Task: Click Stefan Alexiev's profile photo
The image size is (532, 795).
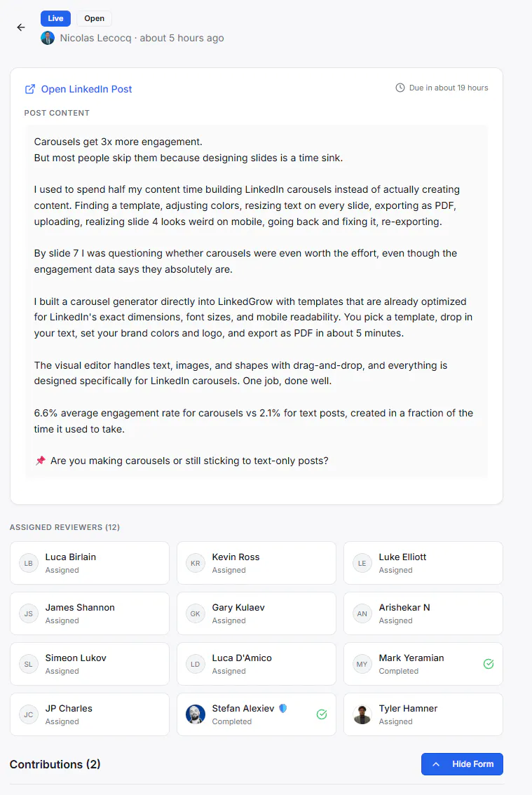Action: (196, 714)
